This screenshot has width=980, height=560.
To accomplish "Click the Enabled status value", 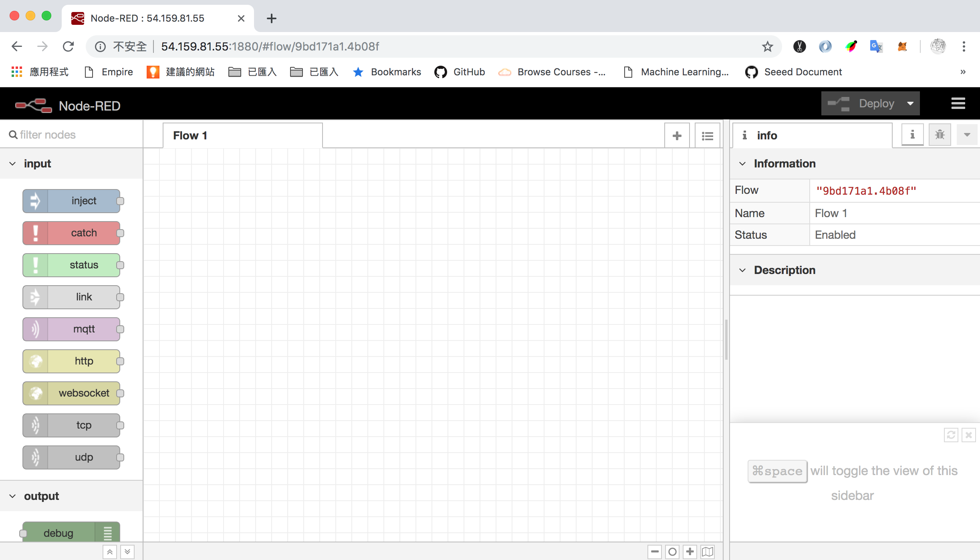I will tap(835, 235).
